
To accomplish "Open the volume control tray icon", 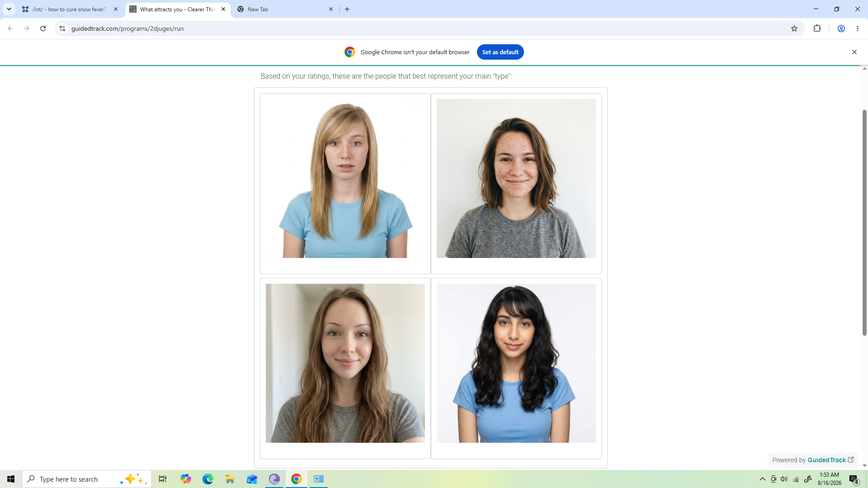I will click(784, 479).
